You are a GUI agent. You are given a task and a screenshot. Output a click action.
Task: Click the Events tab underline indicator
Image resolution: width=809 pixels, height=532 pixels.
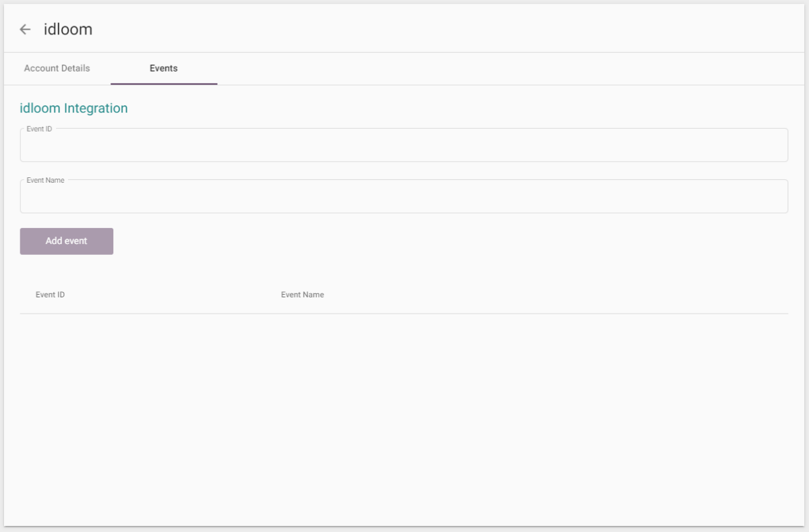(163, 82)
